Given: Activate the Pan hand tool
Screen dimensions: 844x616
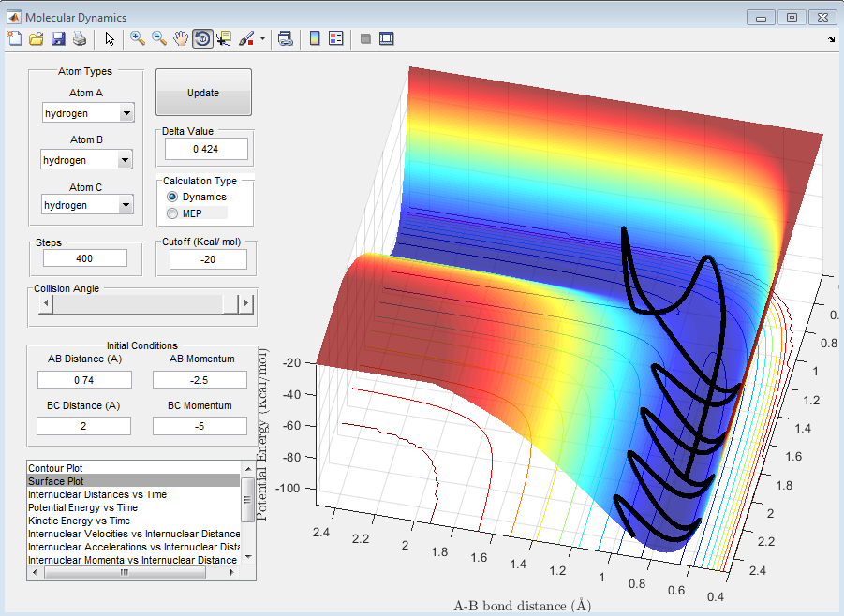Looking at the screenshot, I should coord(181,38).
